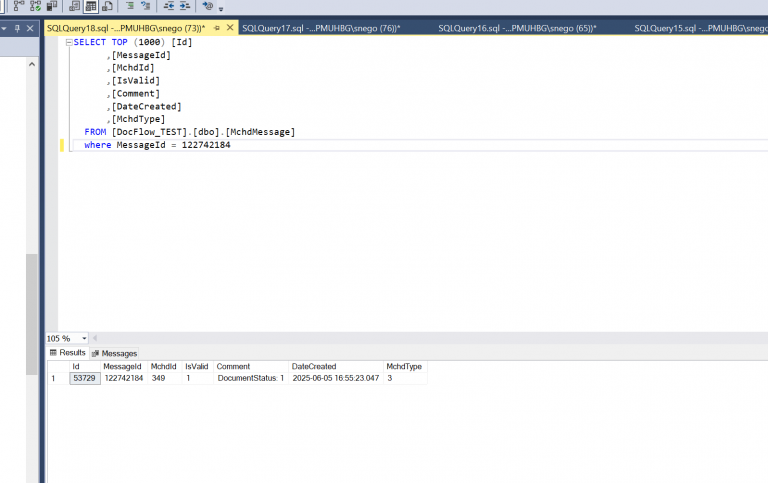Toggle auto-hide pin on the side panel
This screenshot has width=768, height=483.
point(17,28)
